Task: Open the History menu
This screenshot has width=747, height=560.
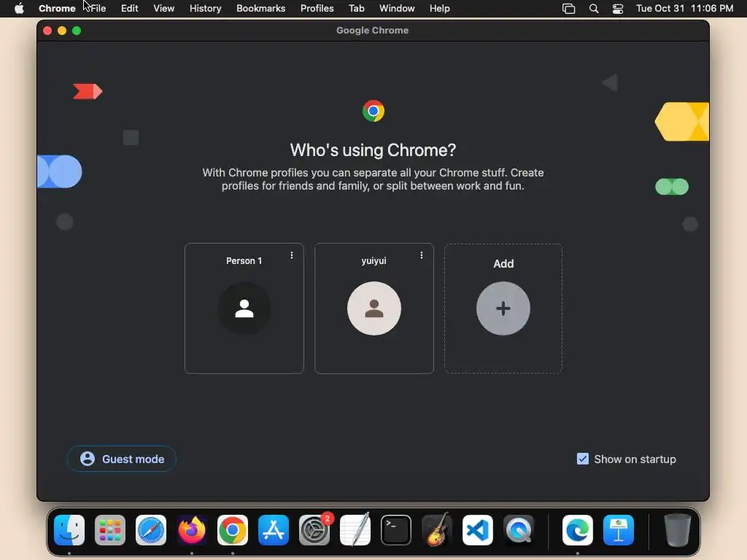Action: pos(205,9)
